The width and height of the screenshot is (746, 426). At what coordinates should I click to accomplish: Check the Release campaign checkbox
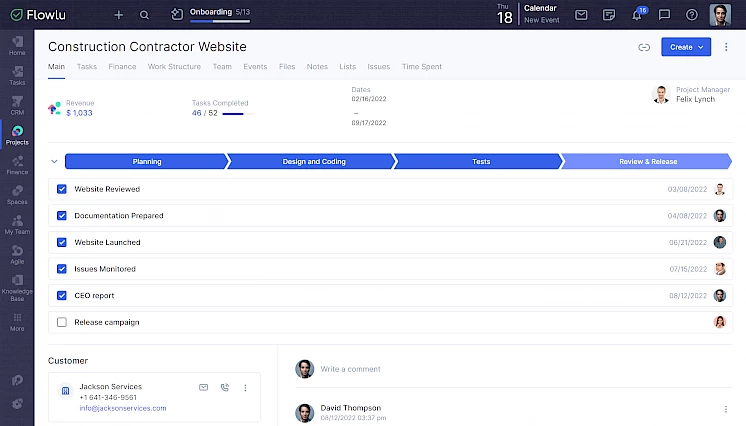pos(62,322)
